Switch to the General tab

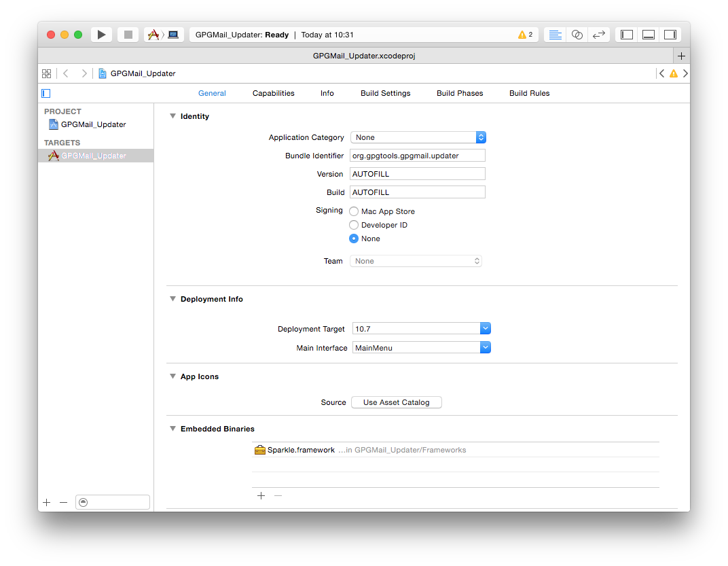(x=212, y=93)
